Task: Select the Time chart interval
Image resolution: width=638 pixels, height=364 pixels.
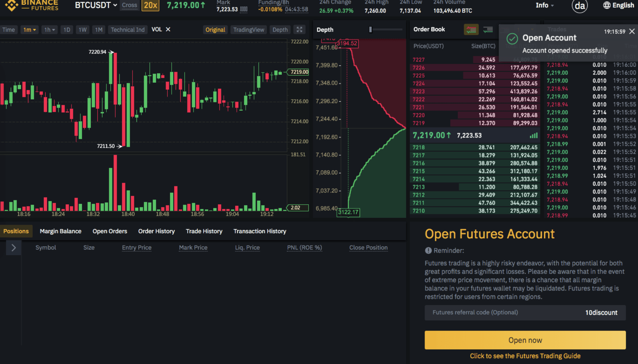Action: click(x=9, y=30)
